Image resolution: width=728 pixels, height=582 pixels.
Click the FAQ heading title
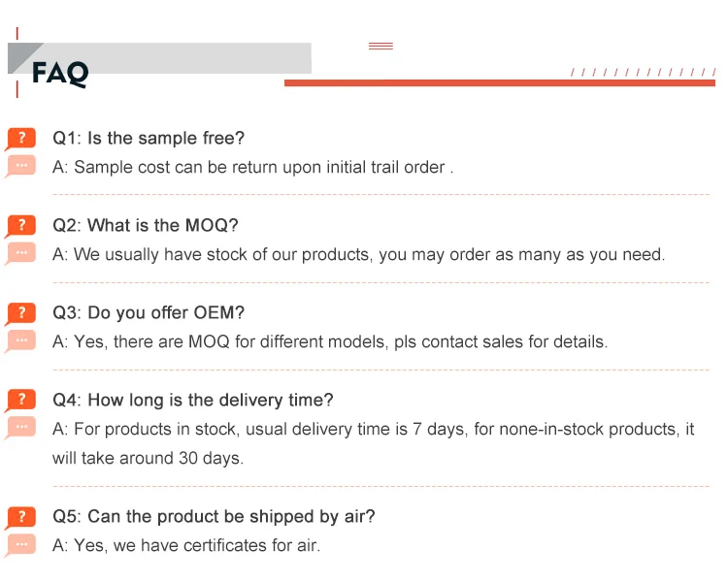coord(60,73)
